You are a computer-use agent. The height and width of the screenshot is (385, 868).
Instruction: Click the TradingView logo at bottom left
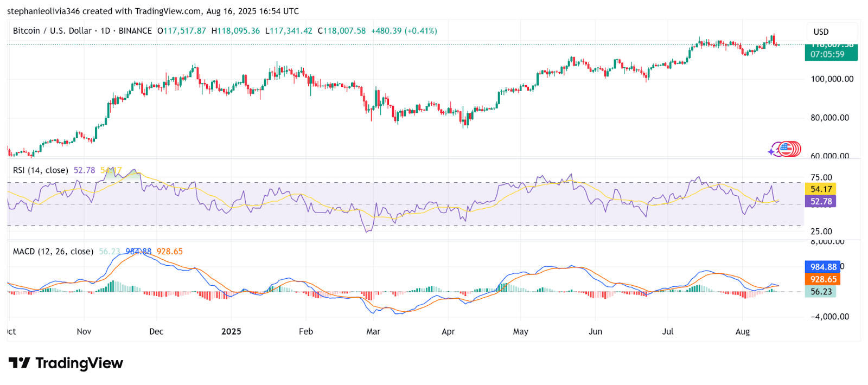66,363
